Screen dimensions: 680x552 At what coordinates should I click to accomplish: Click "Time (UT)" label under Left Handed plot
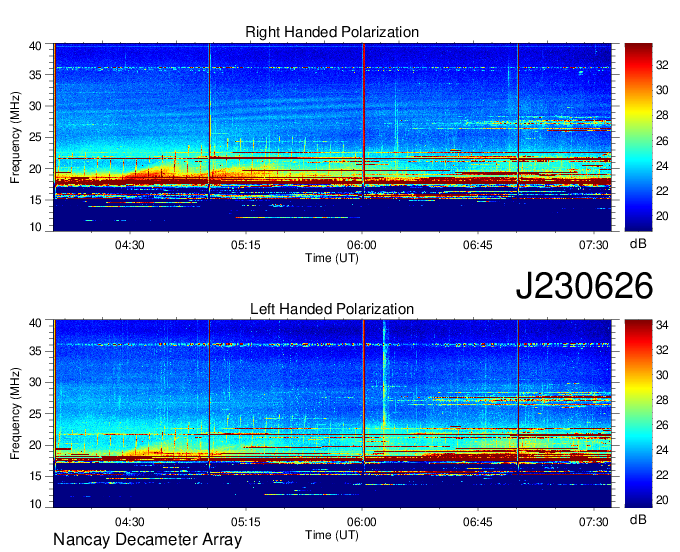click(x=332, y=535)
